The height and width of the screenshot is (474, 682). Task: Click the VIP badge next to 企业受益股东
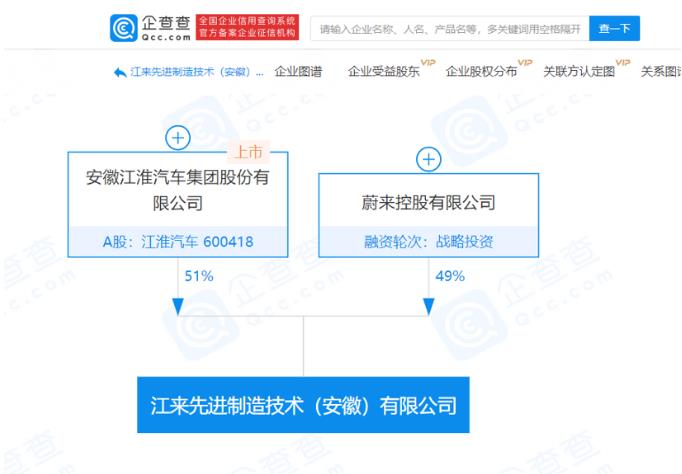tap(428, 63)
